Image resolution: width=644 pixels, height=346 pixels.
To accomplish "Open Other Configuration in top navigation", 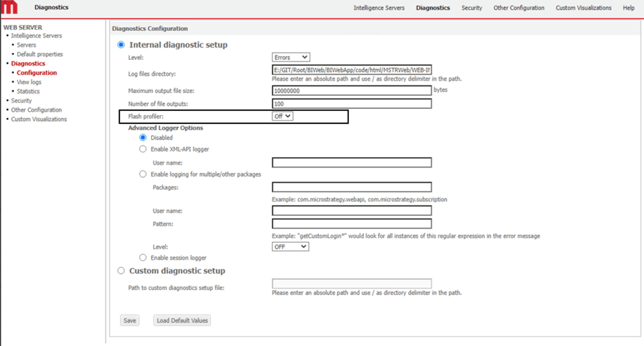I will point(519,8).
